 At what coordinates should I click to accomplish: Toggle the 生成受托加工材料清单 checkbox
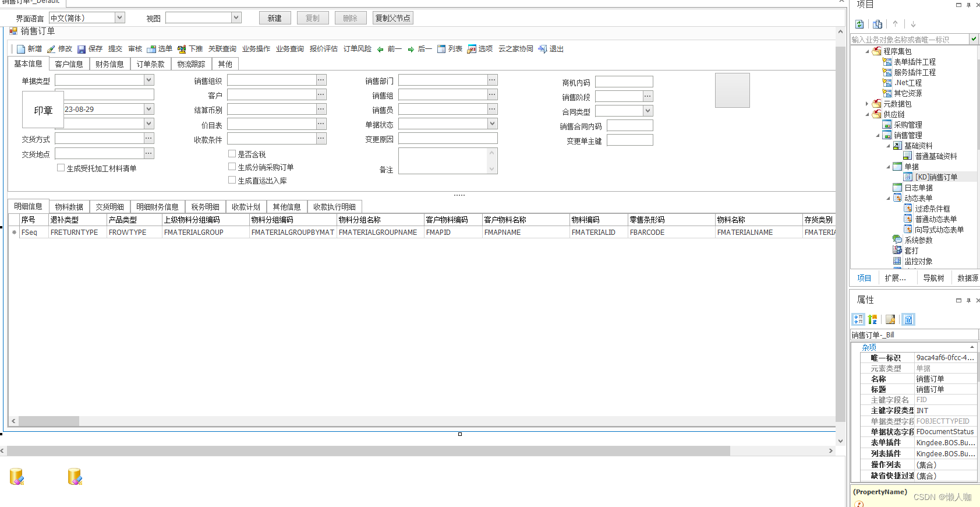coord(61,168)
